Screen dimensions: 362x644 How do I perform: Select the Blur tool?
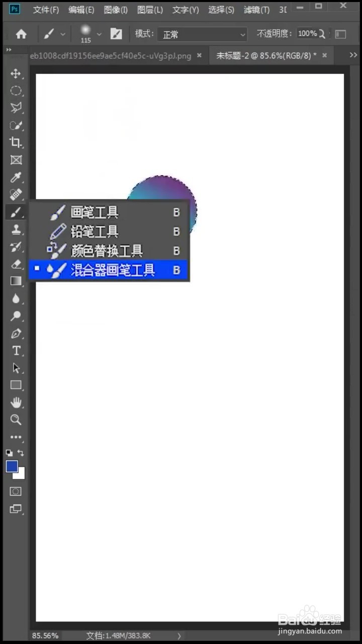pyautogui.click(x=16, y=299)
